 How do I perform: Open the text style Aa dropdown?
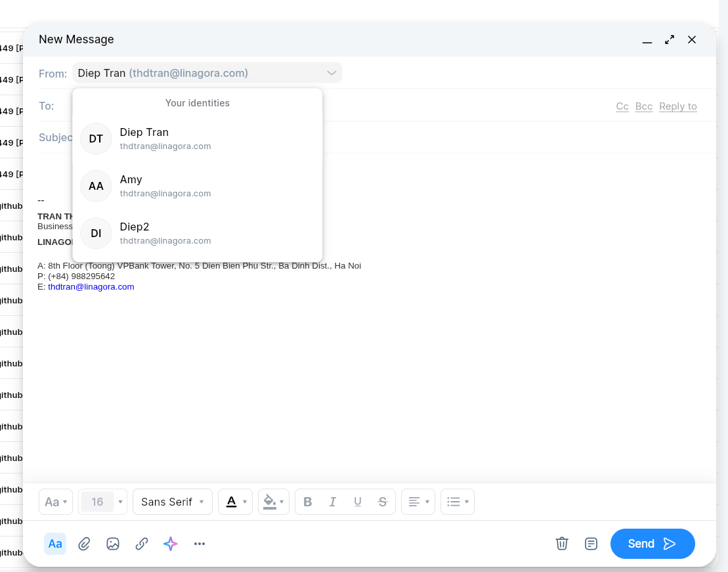56,502
